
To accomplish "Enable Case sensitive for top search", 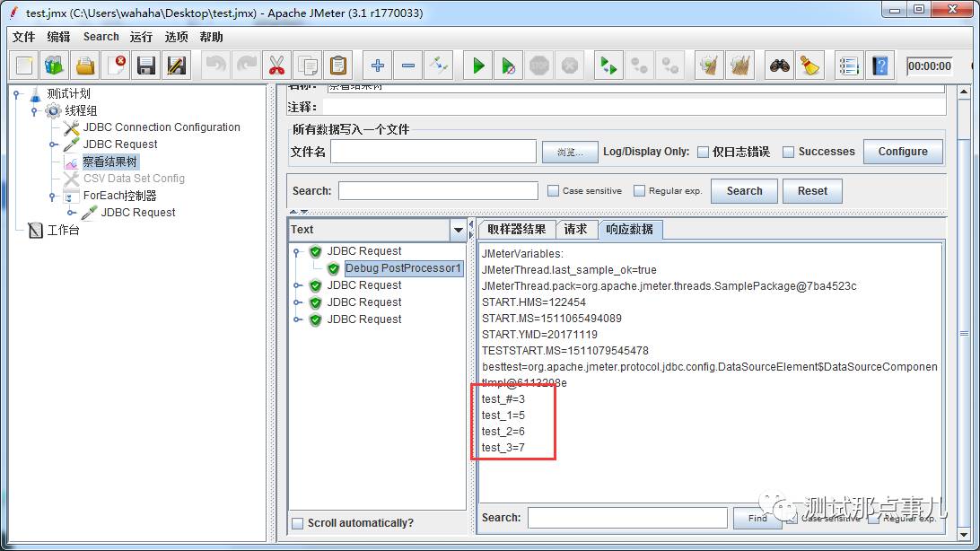I will point(553,190).
